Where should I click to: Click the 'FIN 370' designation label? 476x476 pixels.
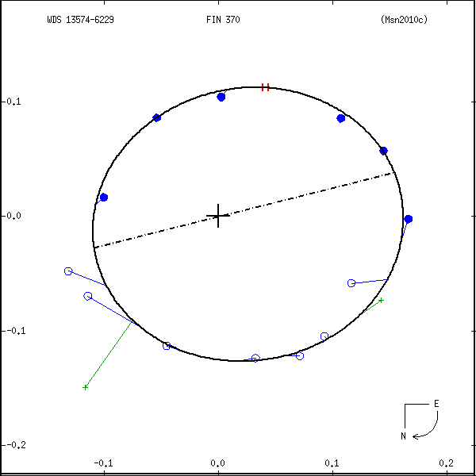pos(223,20)
